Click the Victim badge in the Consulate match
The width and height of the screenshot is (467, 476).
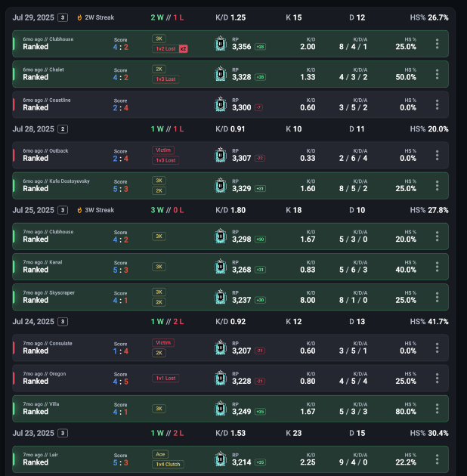(x=163, y=342)
